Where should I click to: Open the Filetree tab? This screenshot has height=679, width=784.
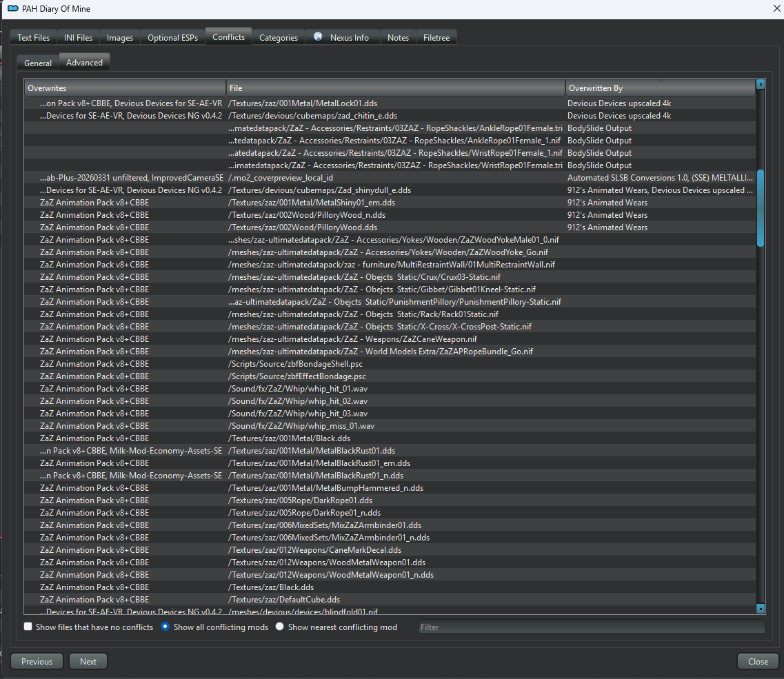coord(436,37)
